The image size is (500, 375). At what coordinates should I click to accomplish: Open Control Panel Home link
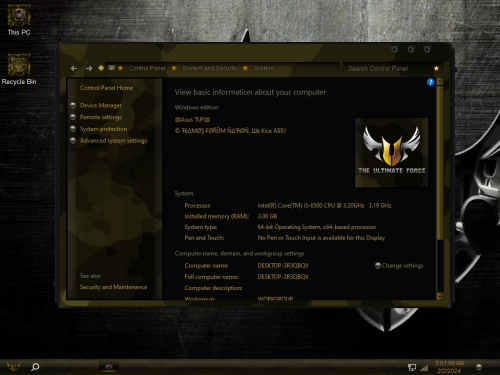(x=106, y=88)
